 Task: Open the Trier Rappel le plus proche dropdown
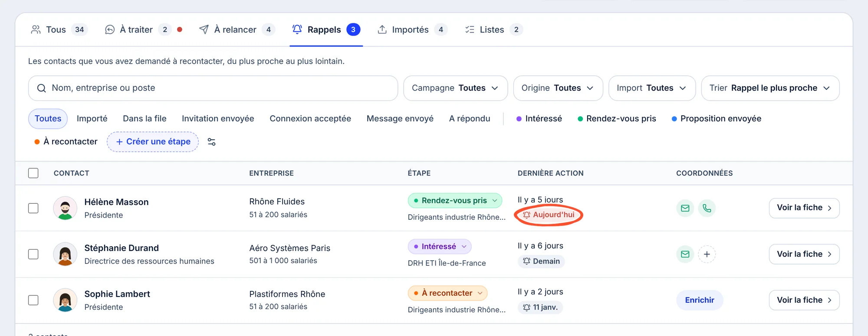pos(770,88)
